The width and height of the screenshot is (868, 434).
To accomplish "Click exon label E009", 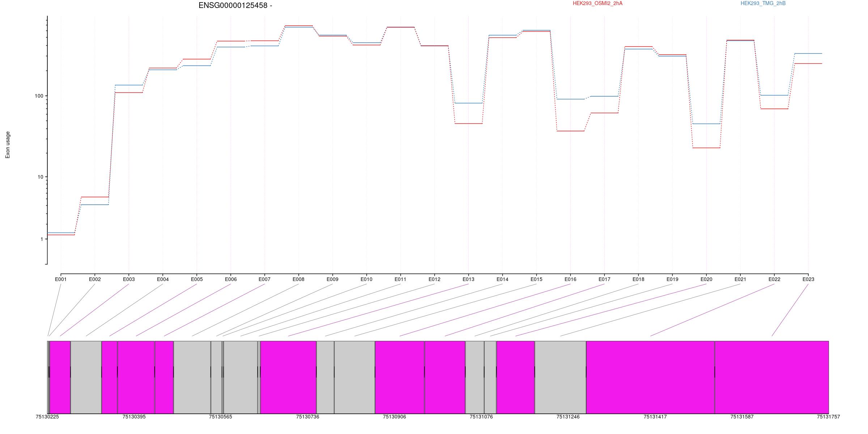I will [332, 279].
